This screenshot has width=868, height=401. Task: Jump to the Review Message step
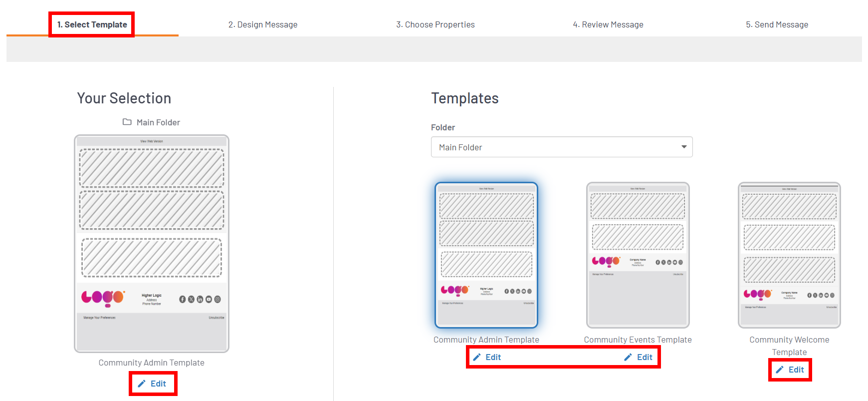click(608, 24)
